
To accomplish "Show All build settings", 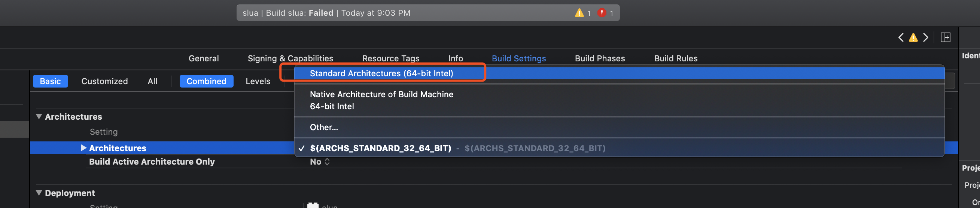I will (x=153, y=82).
